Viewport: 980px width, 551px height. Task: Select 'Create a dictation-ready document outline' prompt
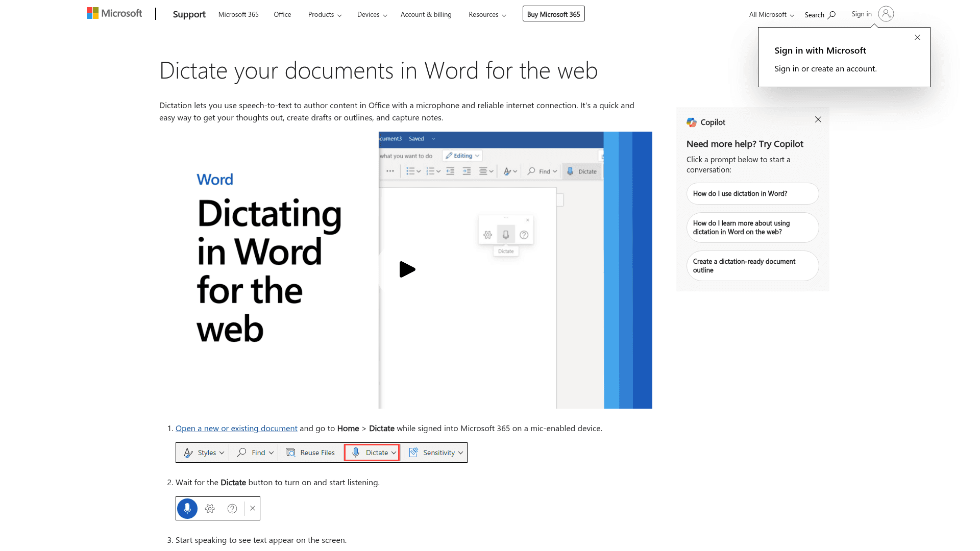pos(752,266)
